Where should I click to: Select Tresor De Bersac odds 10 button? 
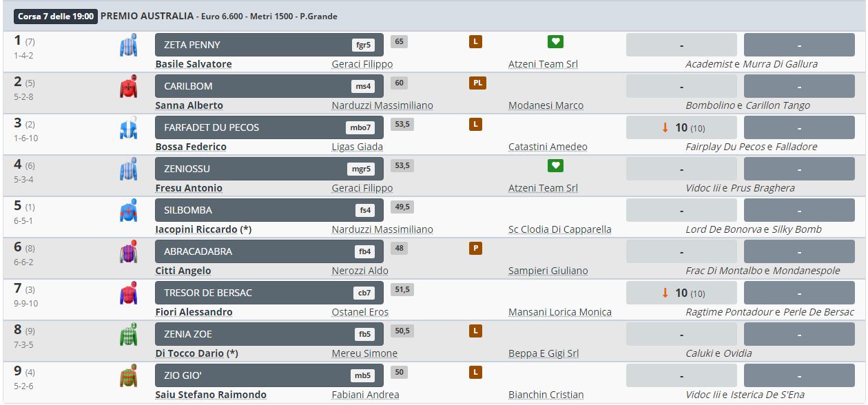(x=681, y=293)
